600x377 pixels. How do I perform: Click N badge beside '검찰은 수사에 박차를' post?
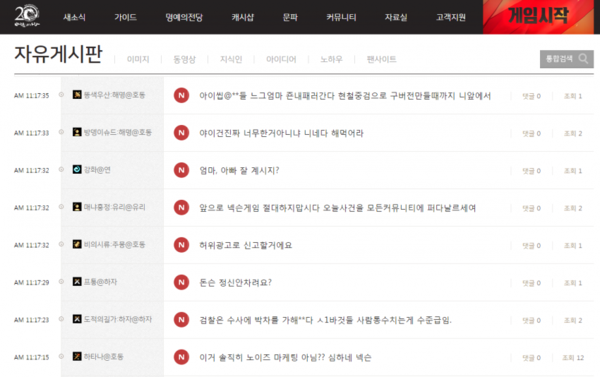(x=181, y=320)
